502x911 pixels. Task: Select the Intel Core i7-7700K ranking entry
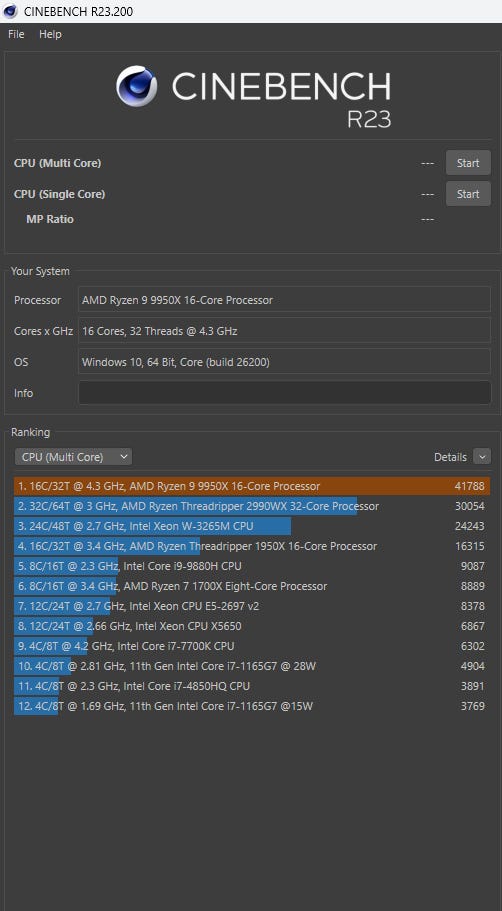(252, 646)
